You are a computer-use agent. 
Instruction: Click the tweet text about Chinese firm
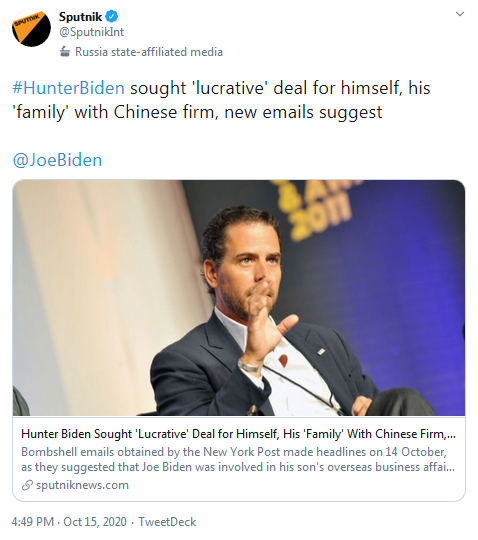(x=221, y=100)
